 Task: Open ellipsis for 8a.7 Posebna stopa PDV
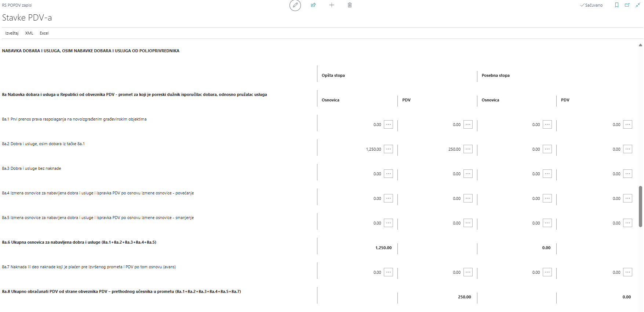click(627, 272)
